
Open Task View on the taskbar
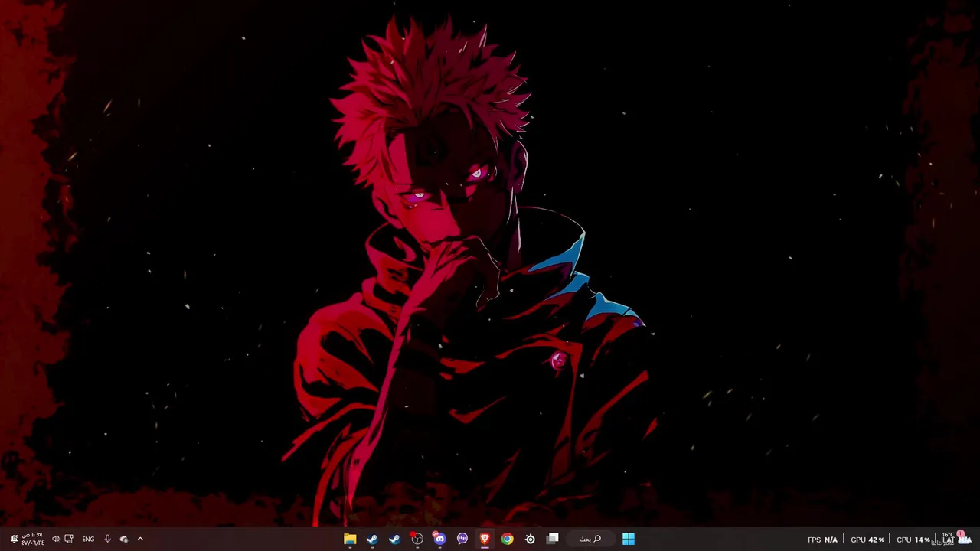pyautogui.click(x=553, y=539)
